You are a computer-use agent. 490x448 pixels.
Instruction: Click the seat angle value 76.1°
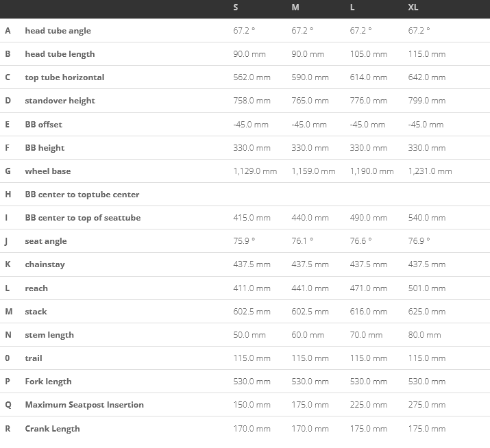302,241
